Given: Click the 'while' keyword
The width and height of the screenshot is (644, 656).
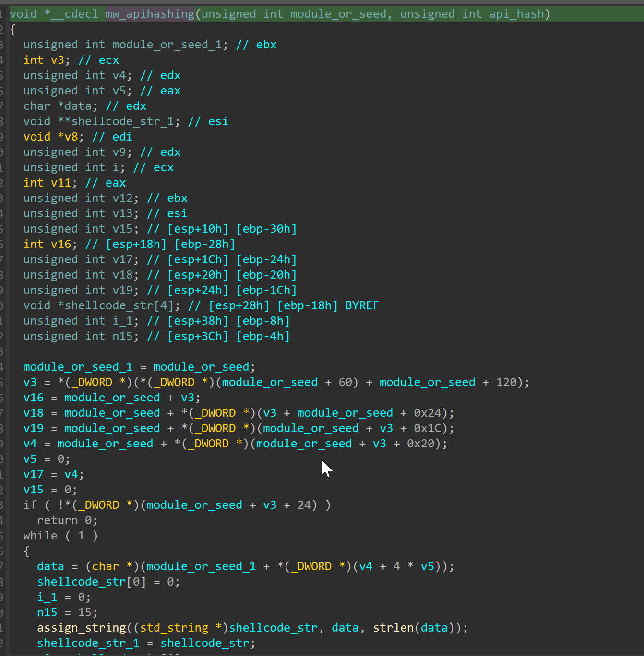Looking at the screenshot, I should (x=40, y=536).
